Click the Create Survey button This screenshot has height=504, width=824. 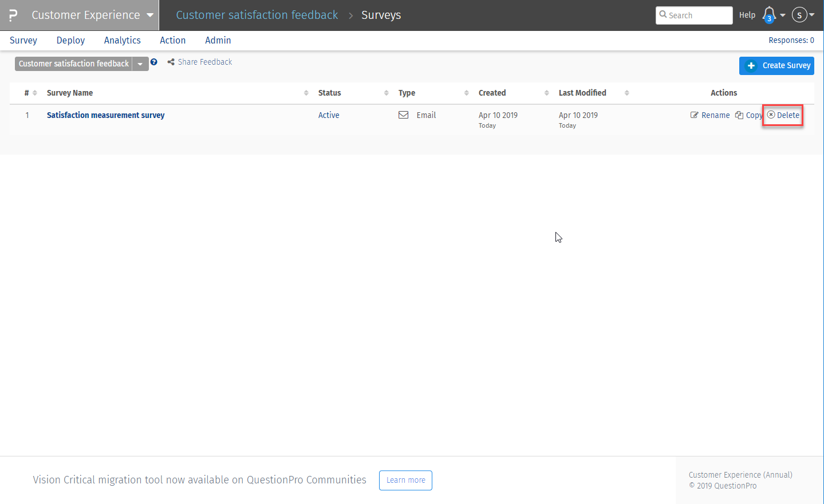(x=776, y=65)
